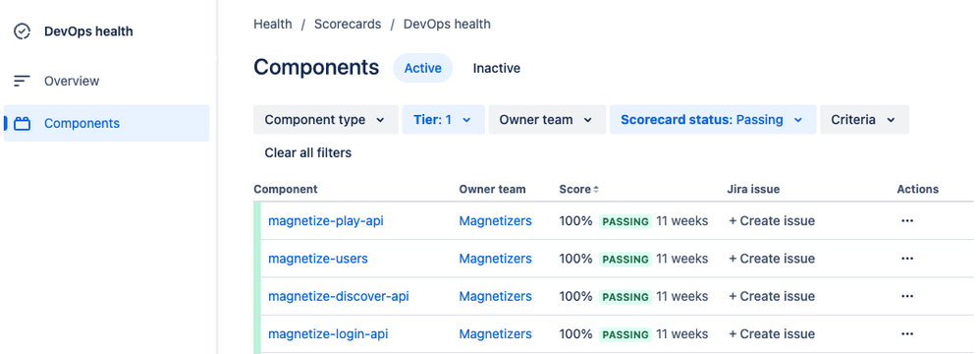Open the Tier: 1 filter dropdown
The image size is (980, 354).
click(443, 119)
